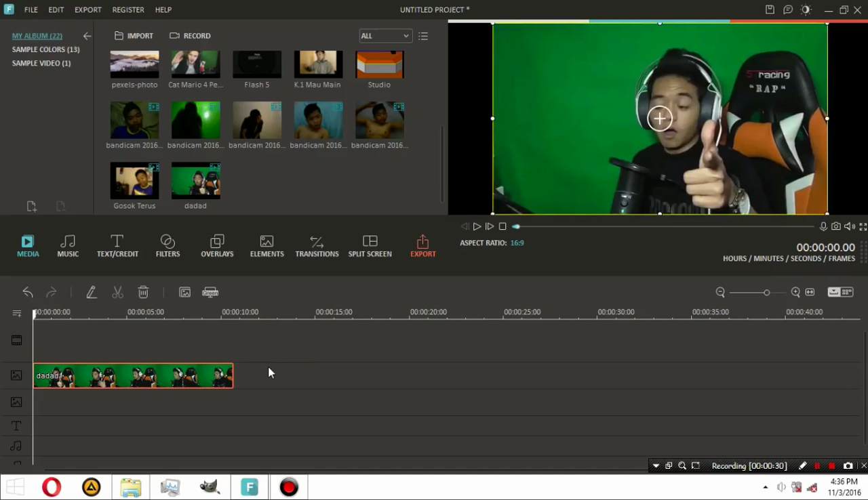Image resolution: width=868 pixels, height=500 pixels.
Task: Select My Album (22) folder
Action: [37, 36]
